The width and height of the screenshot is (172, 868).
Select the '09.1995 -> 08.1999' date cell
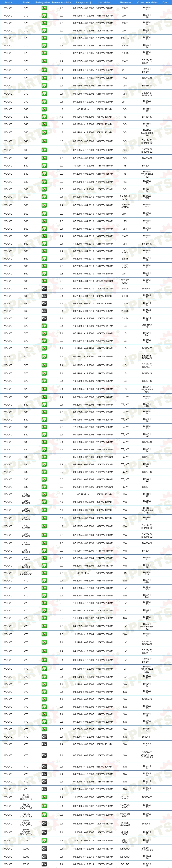83,117
